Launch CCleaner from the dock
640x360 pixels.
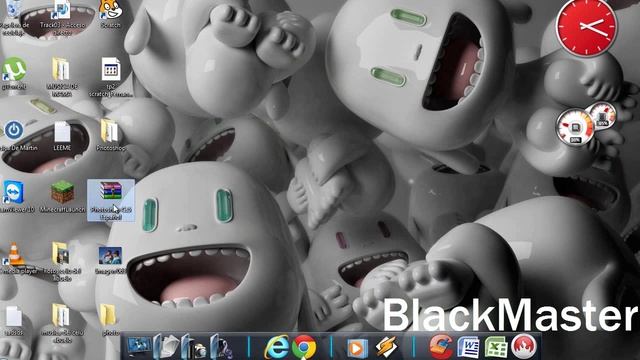pyautogui.click(x=441, y=347)
